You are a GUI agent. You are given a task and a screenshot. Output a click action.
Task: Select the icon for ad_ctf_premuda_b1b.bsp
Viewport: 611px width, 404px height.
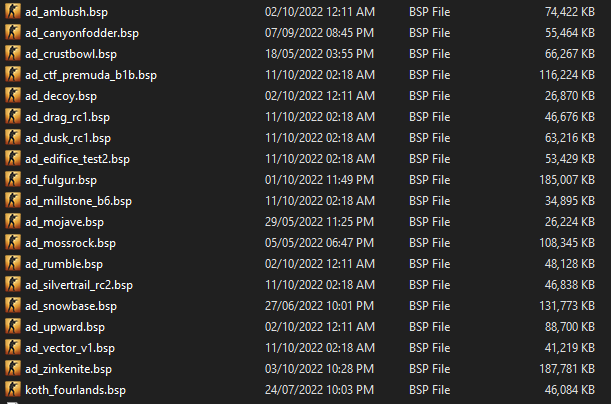pyautogui.click(x=12, y=75)
